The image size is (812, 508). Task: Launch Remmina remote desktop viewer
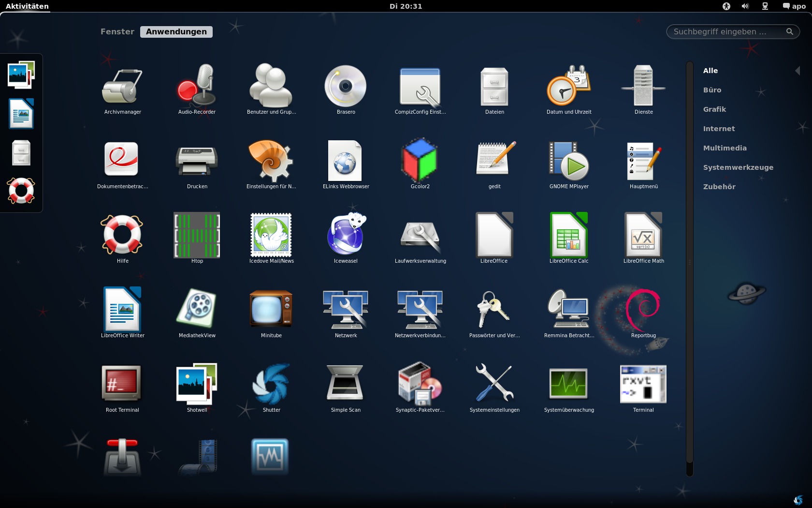[x=569, y=313]
